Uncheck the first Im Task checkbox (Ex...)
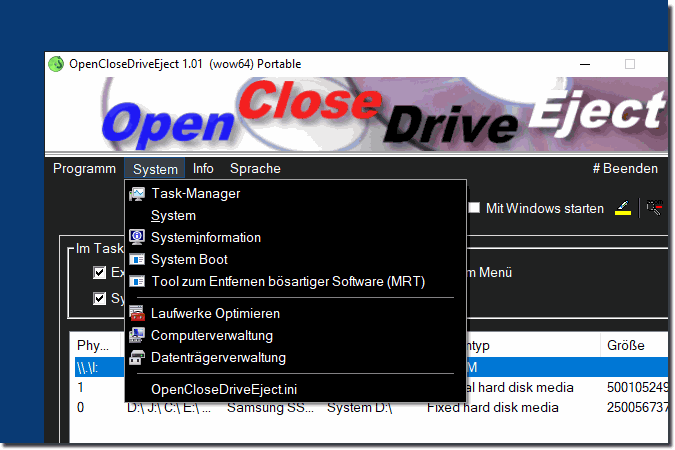 coord(99,272)
